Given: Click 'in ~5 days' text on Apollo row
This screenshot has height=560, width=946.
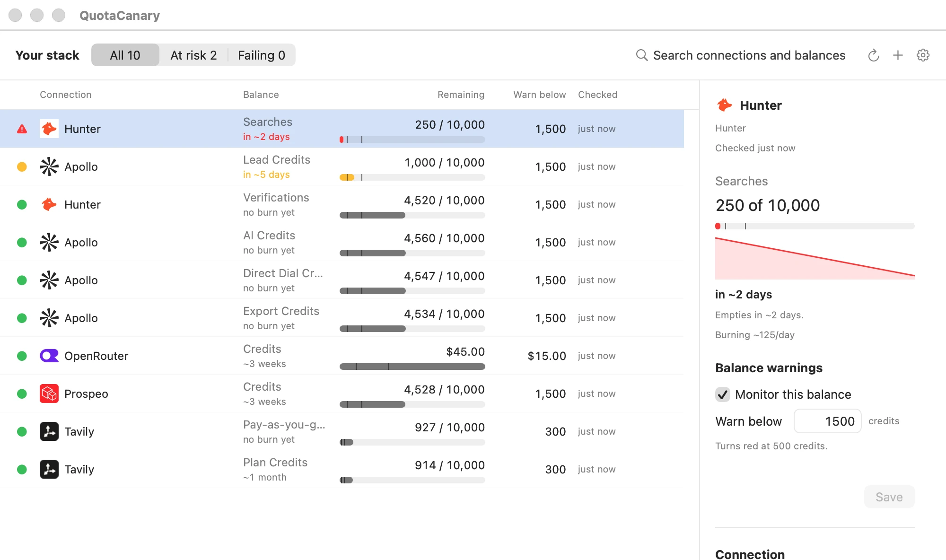Looking at the screenshot, I should [266, 175].
